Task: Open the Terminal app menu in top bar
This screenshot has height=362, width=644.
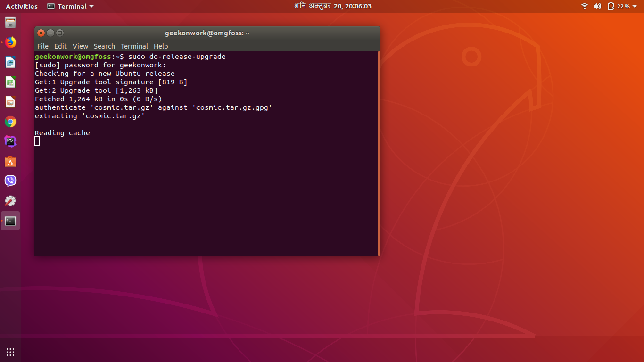Action: pyautogui.click(x=70, y=6)
